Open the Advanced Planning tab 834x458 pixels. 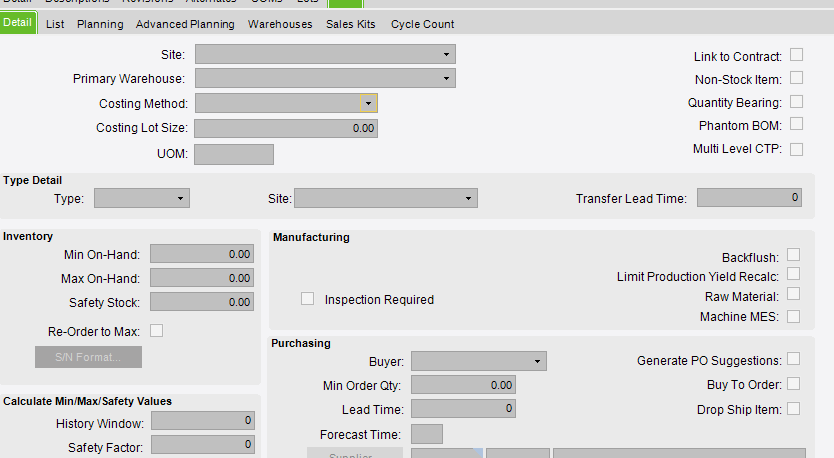[185, 24]
